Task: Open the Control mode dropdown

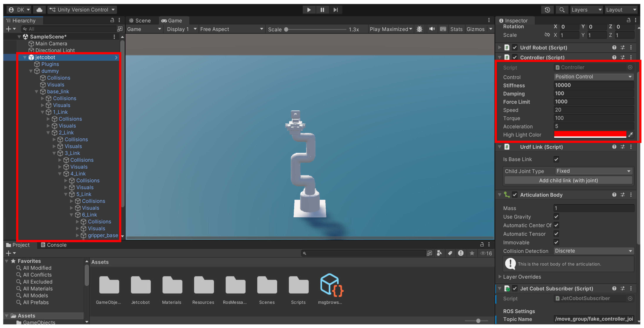Action: [x=594, y=77]
